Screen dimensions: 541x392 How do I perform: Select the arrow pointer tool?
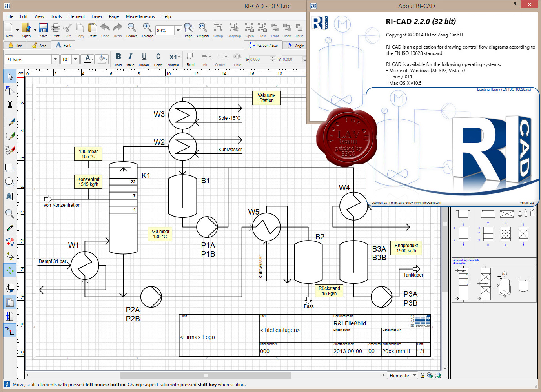pos(10,76)
